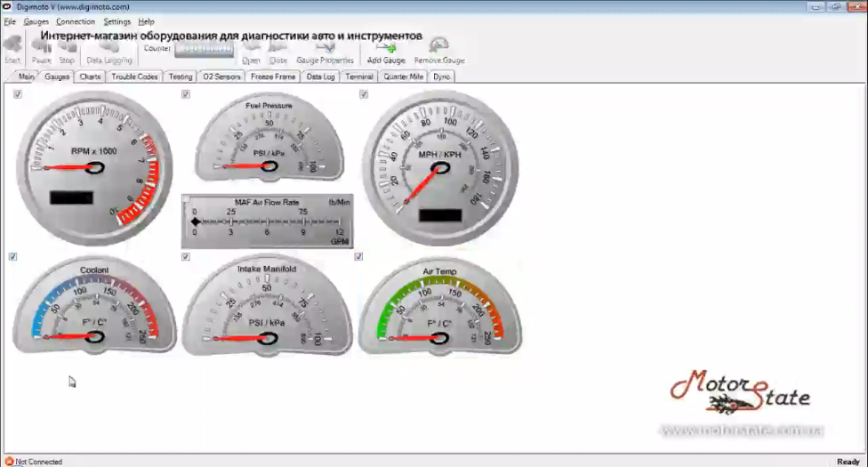The image size is (868, 467).
Task: Click the RPM gauge digital readout
Action: coord(71,197)
